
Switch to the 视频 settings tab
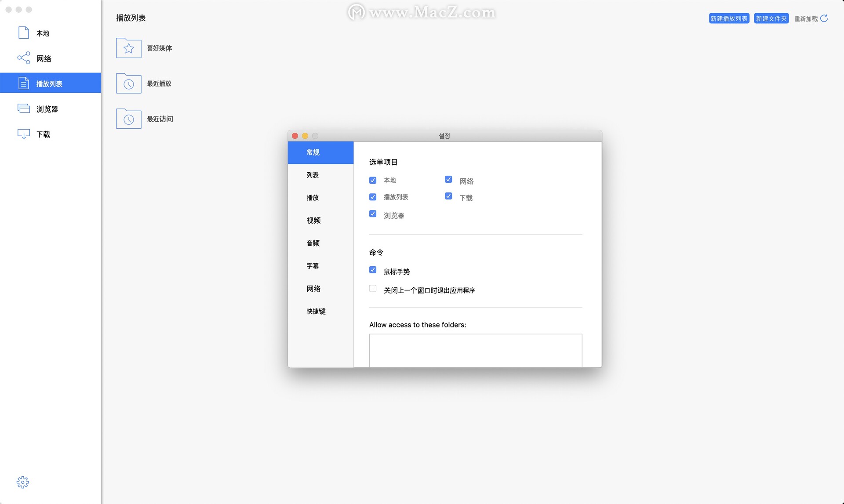[x=313, y=221]
